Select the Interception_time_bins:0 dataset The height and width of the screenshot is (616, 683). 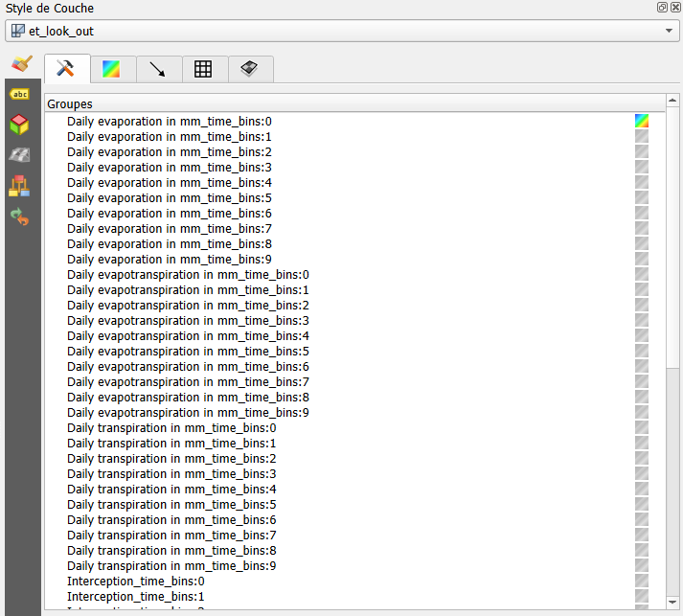[x=135, y=582]
